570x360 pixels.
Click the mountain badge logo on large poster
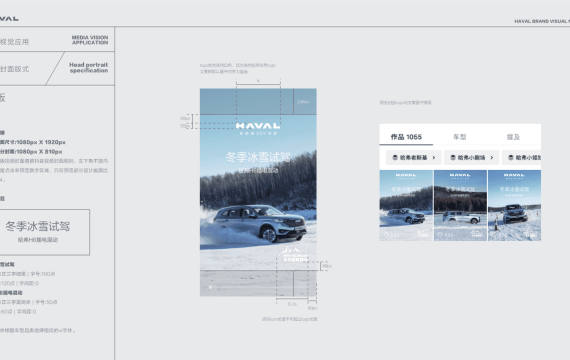coord(295,254)
